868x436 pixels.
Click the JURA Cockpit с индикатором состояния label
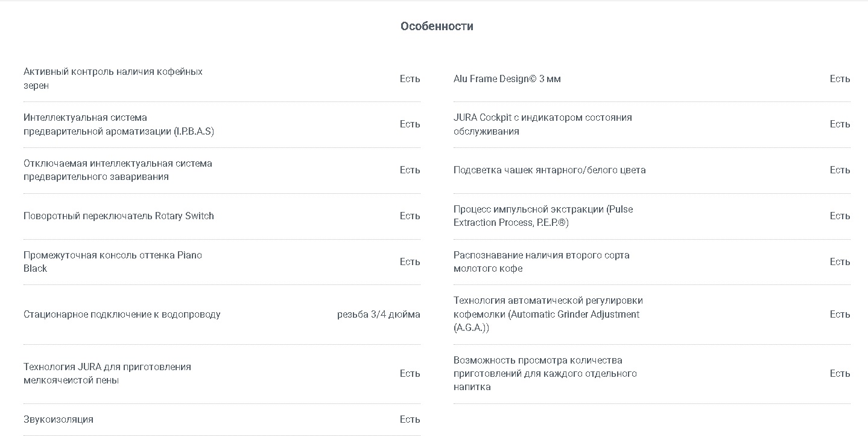542,124
